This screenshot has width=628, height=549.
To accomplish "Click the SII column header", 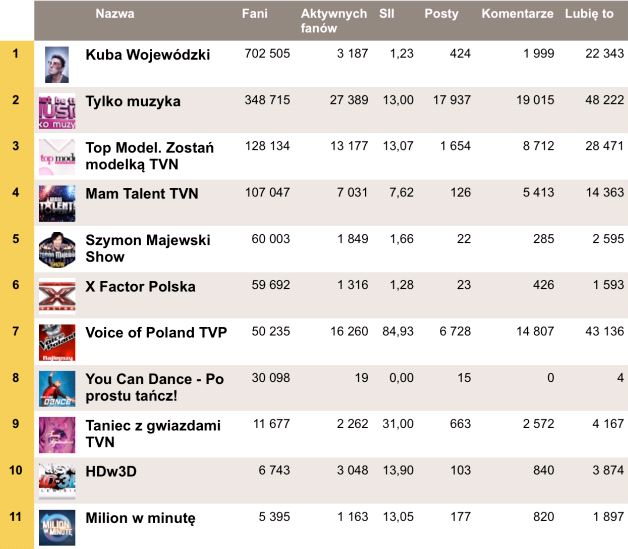I will click(387, 14).
